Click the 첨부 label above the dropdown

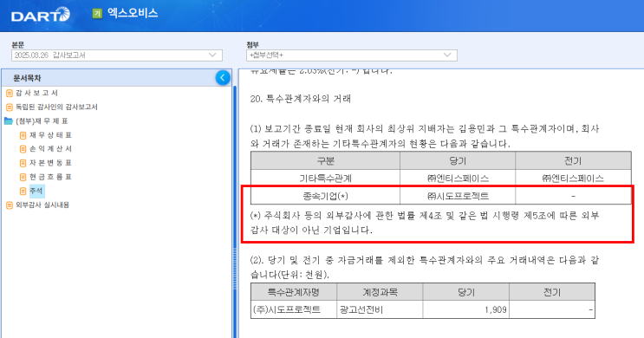click(x=252, y=44)
